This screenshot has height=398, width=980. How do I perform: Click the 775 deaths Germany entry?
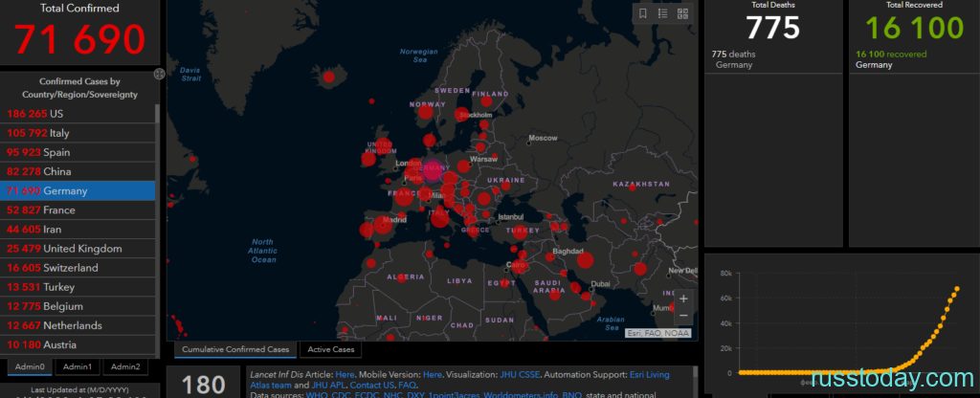[x=733, y=59]
